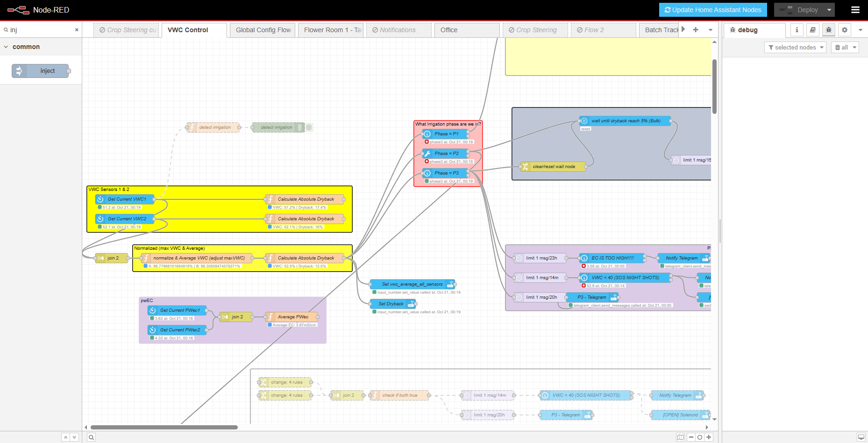Viewport: 868px width, 443px height.
Task: Click the reset zoom circle icon
Action: pos(700,437)
